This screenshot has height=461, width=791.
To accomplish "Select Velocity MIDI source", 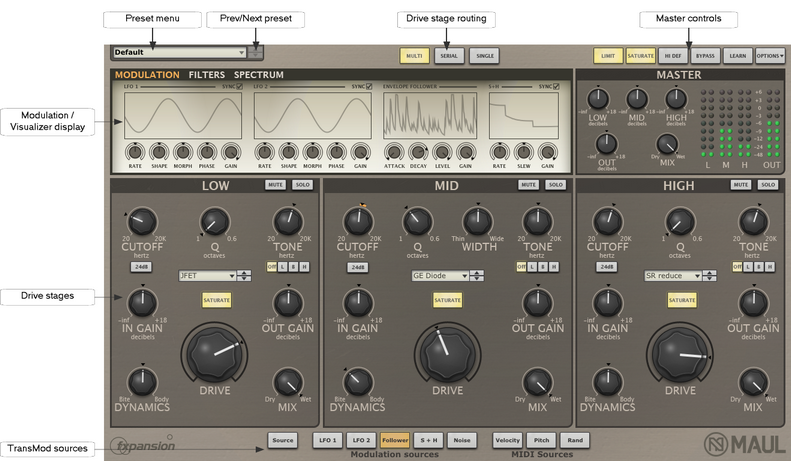I will pos(507,440).
